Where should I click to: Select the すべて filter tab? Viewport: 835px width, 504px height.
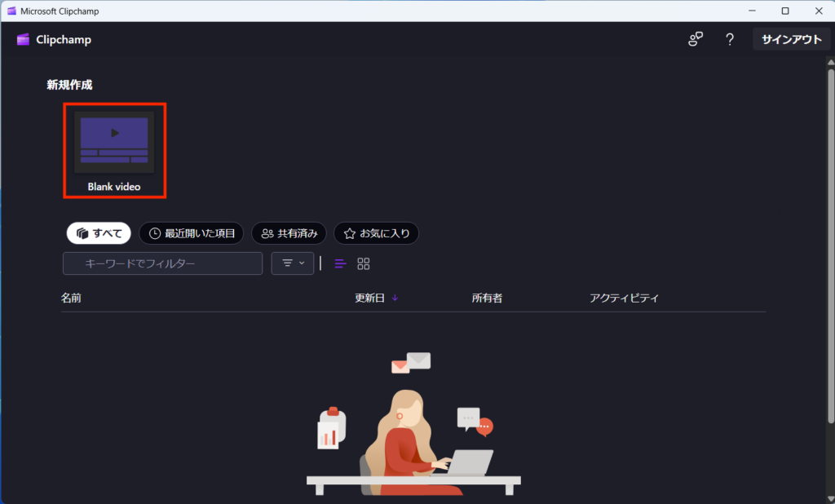point(99,233)
